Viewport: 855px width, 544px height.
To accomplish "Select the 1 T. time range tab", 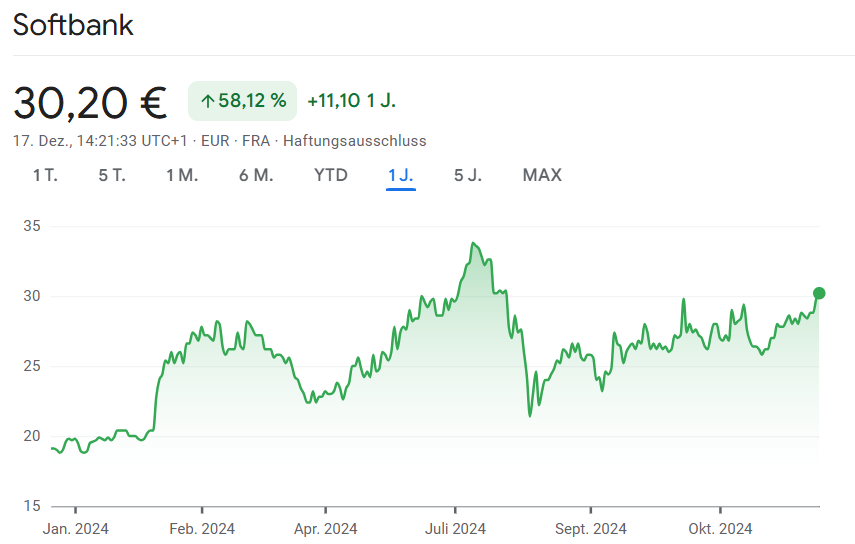I will 45,176.
